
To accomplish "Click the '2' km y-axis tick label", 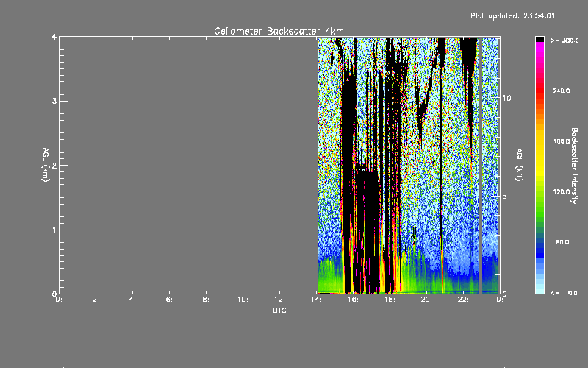I will pyautogui.click(x=54, y=166).
